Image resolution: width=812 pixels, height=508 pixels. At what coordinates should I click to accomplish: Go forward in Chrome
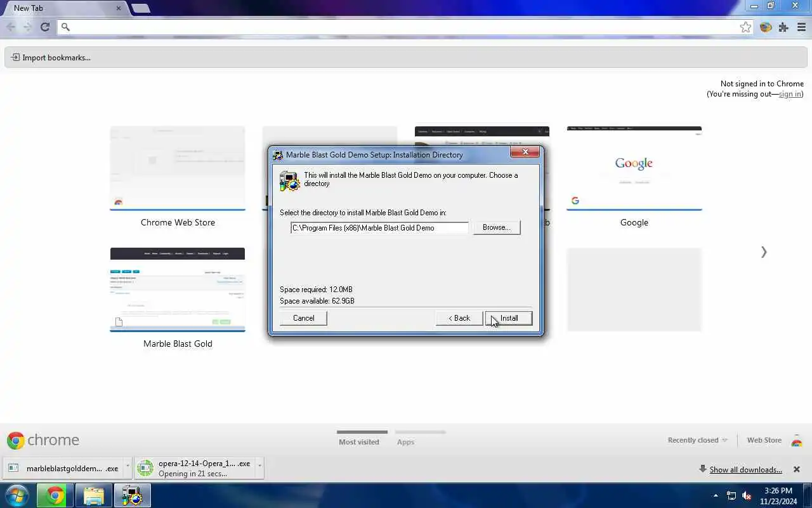click(27, 27)
